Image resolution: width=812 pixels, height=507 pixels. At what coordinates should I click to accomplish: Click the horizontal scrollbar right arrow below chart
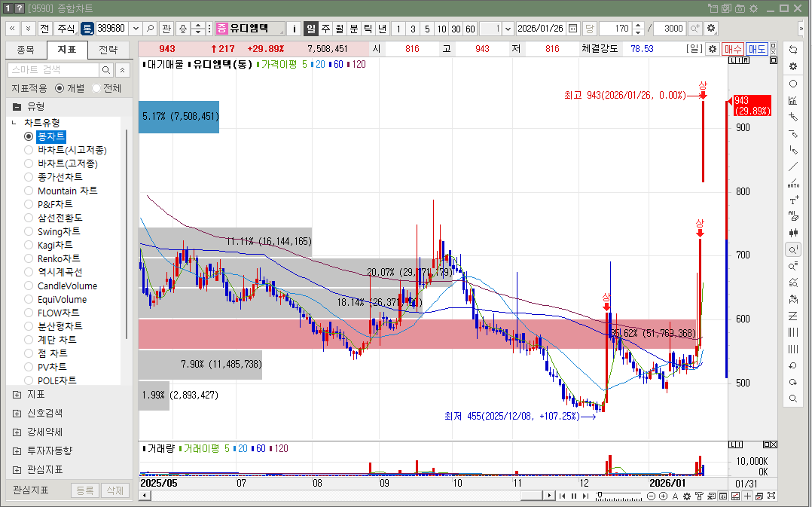[x=549, y=496]
